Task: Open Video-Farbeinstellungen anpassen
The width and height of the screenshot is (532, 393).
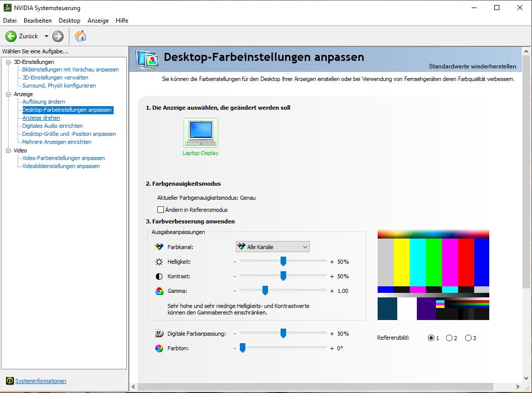Action: pos(63,158)
